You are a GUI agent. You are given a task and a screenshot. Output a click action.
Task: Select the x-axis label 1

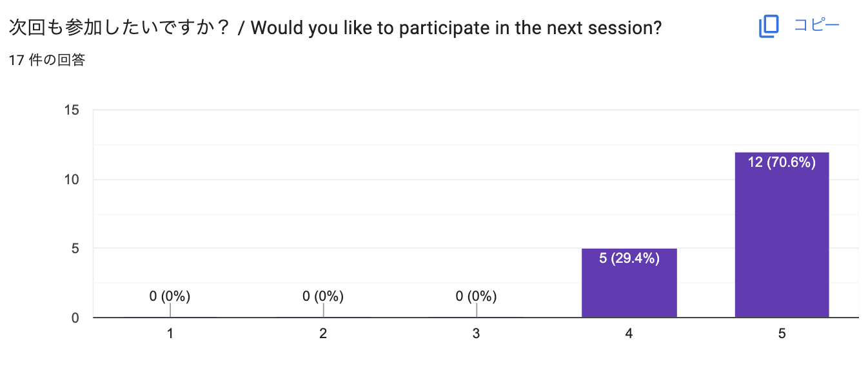[x=170, y=334]
